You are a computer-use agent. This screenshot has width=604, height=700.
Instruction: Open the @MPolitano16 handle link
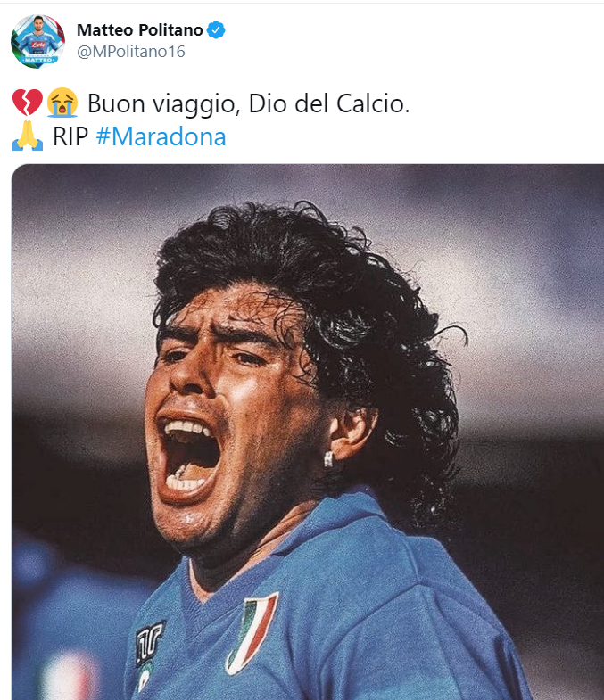pos(131,52)
